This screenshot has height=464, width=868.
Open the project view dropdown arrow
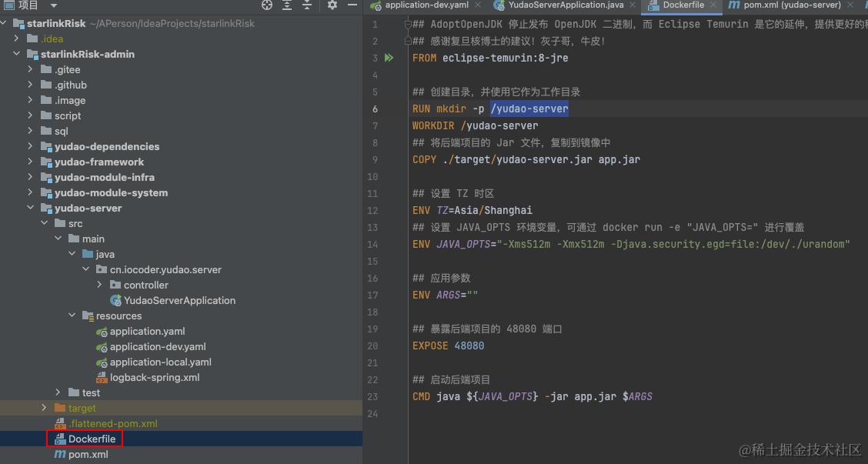coord(54,5)
